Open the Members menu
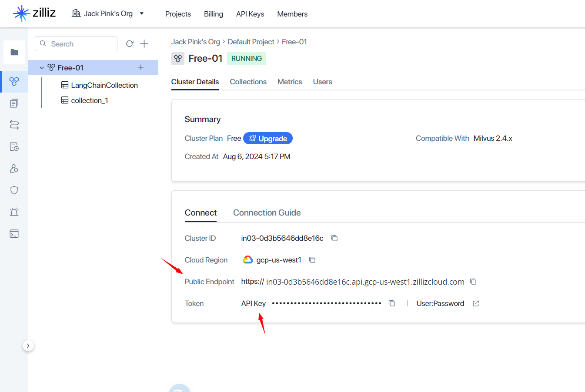 [x=292, y=14]
